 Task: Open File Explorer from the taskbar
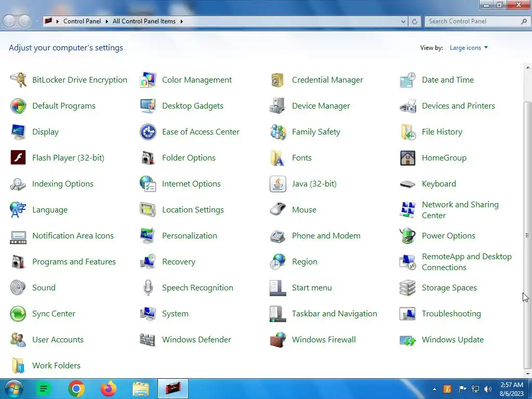[140, 389]
